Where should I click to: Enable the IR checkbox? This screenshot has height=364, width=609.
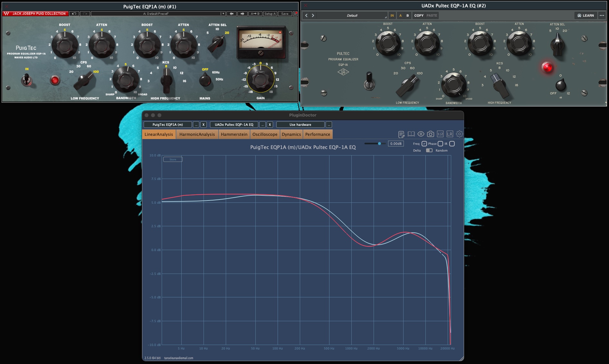point(452,144)
